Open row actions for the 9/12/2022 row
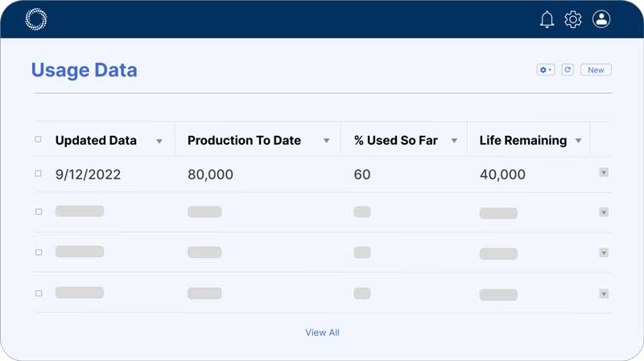Viewport: 644px width, 361px height. (x=604, y=173)
